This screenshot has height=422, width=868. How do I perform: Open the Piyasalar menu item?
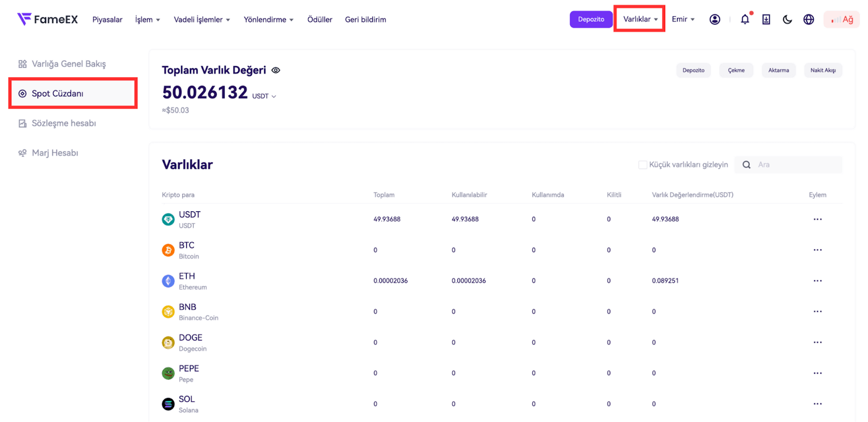point(107,20)
